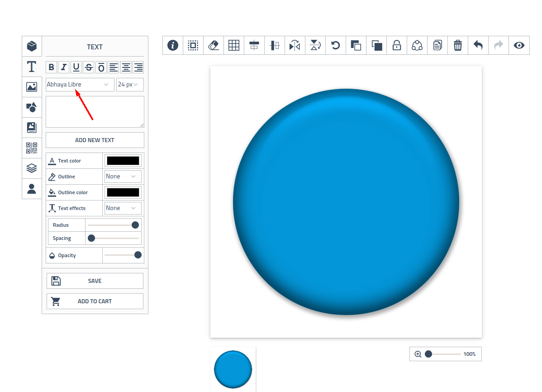
Task: Toggle underline text formatting
Action: 76,67
